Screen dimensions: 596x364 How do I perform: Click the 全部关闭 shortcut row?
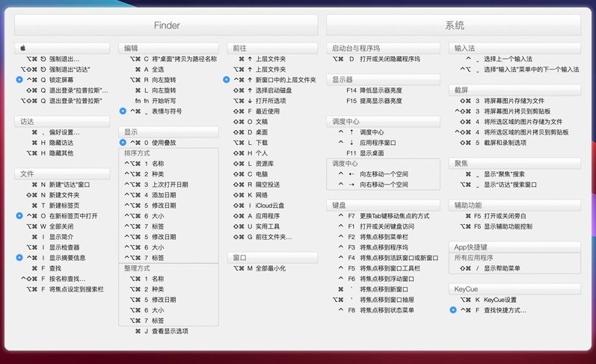(50, 226)
